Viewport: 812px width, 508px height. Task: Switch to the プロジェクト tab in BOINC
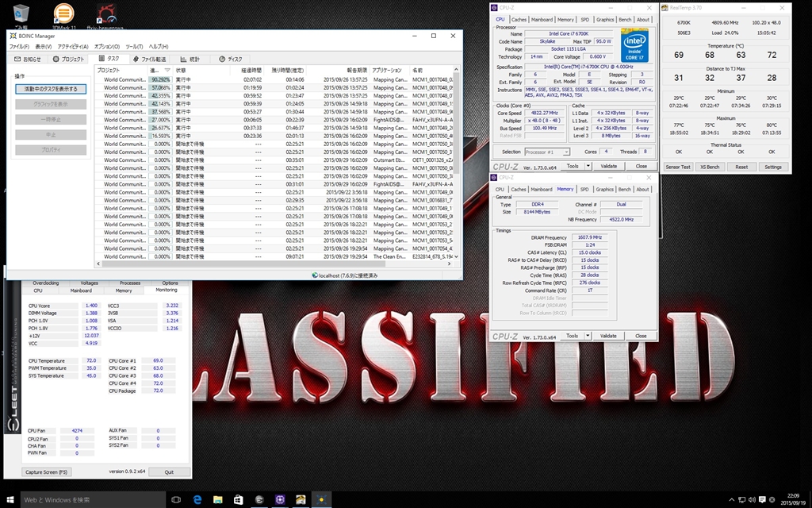(x=68, y=59)
